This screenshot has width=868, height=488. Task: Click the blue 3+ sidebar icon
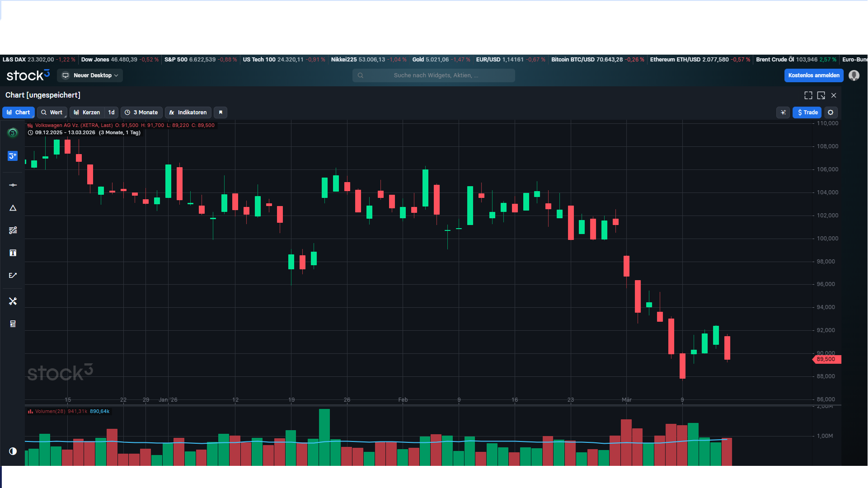[13, 156]
